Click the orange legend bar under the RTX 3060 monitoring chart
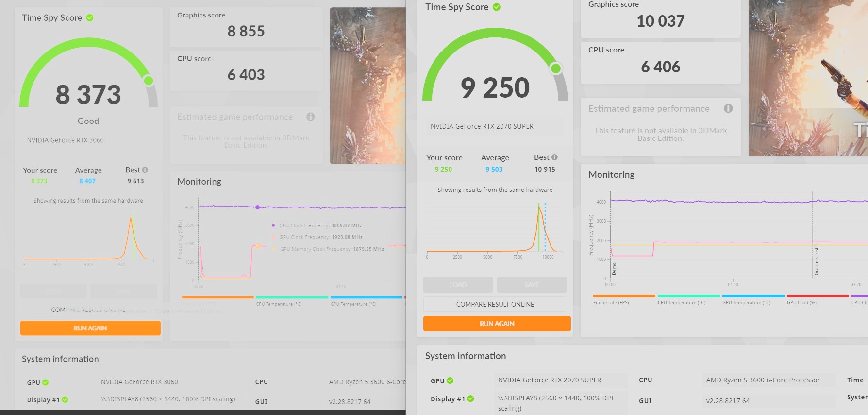 [217, 297]
